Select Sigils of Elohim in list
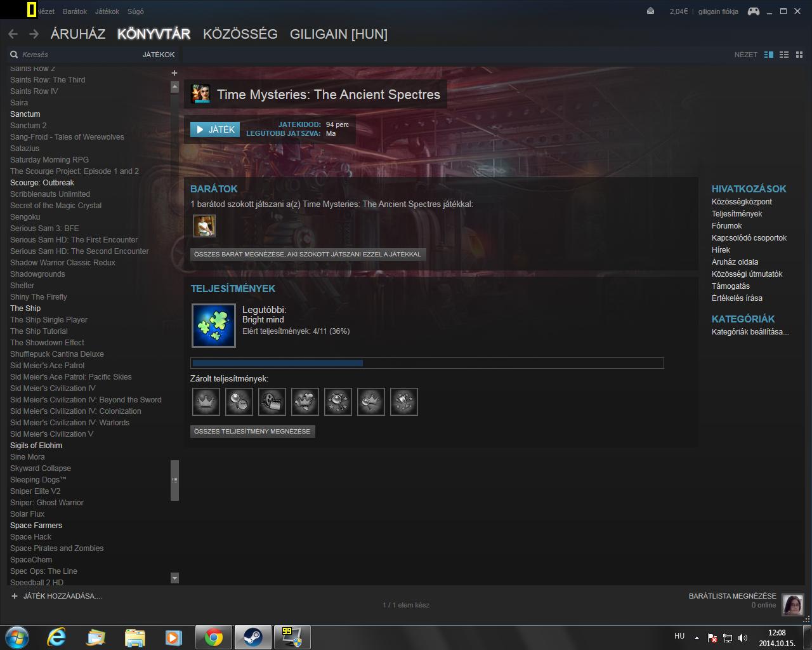Viewport: 812px width, 650px height. [36, 446]
